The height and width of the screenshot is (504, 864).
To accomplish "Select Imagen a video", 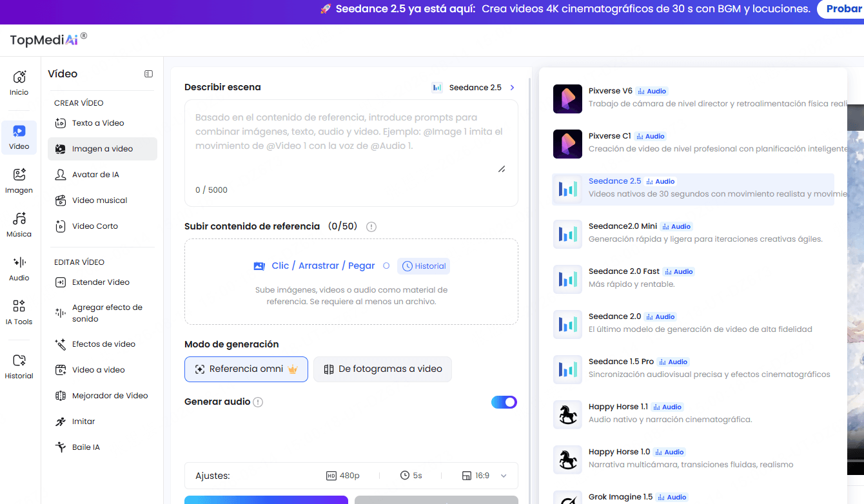I will pyautogui.click(x=102, y=149).
